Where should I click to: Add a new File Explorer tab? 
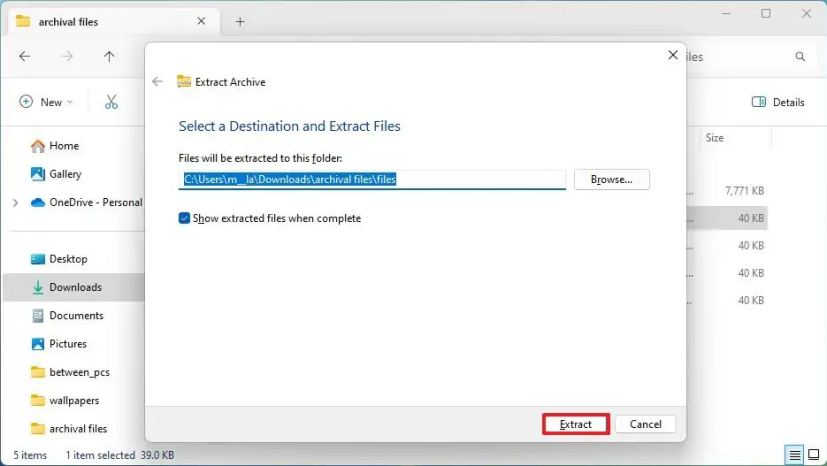coord(240,22)
